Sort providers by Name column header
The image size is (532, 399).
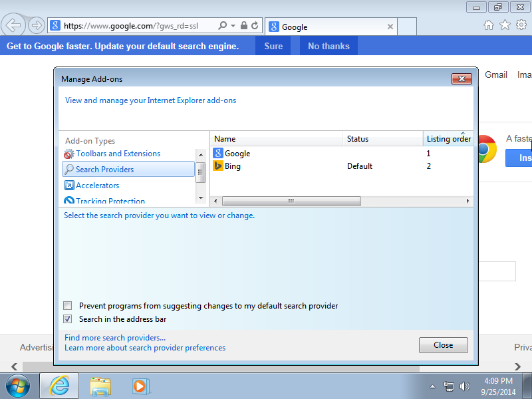click(x=277, y=139)
